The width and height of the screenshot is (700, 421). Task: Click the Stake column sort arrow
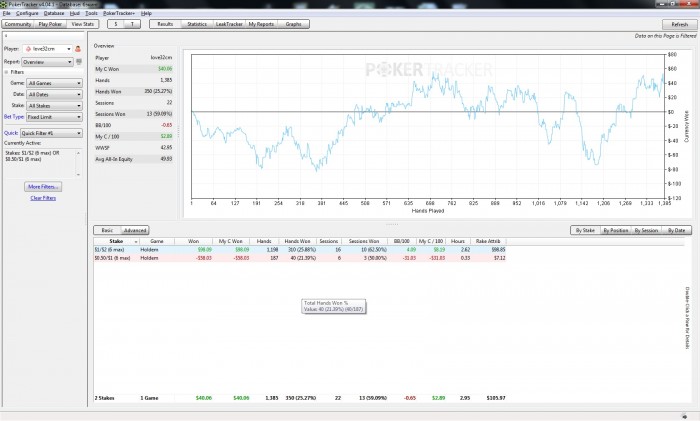136,242
